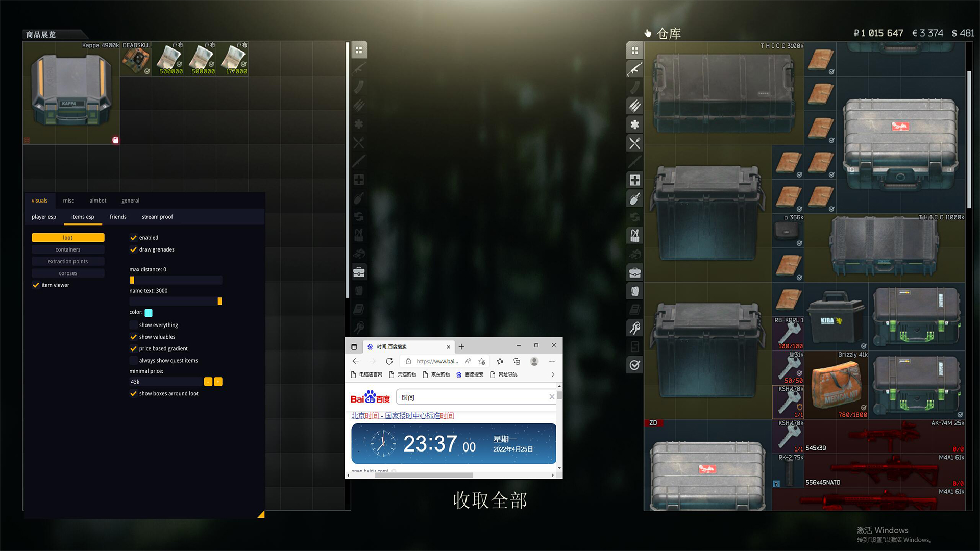Open the stream proof sub-tab
The width and height of the screenshot is (980, 551).
(x=157, y=217)
